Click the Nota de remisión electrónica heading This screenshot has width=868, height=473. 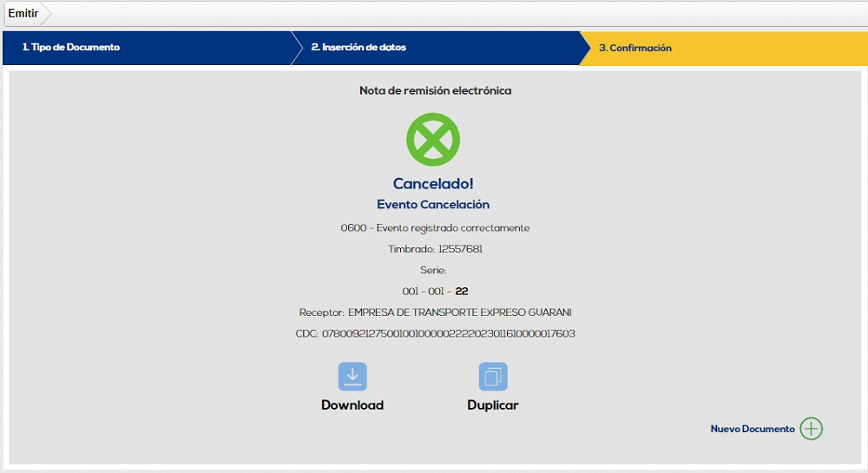(x=435, y=90)
